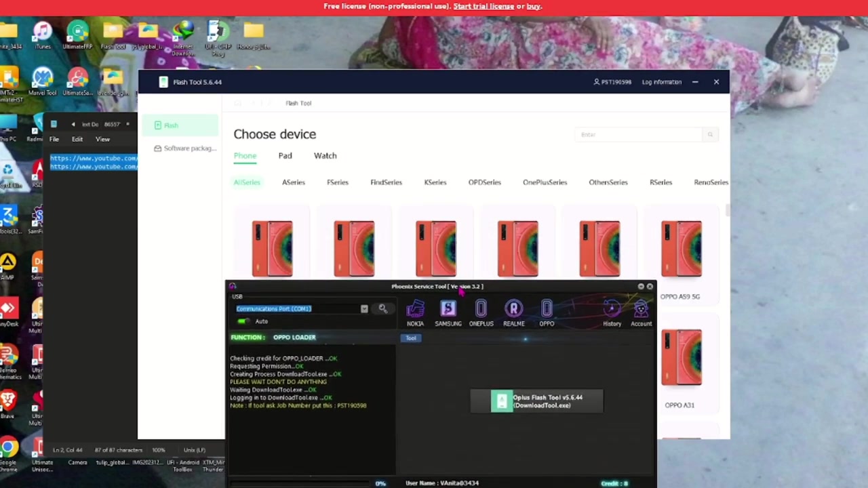Select the OPPO brand icon
This screenshot has height=488, width=868.
pyautogui.click(x=547, y=314)
